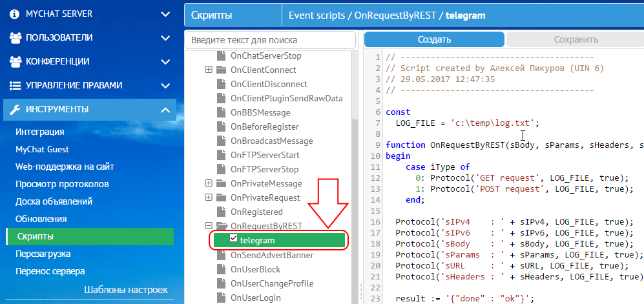The height and width of the screenshot is (304, 644).
Task: Click the OnRequestByREST open folder icon
Action: tap(222, 226)
